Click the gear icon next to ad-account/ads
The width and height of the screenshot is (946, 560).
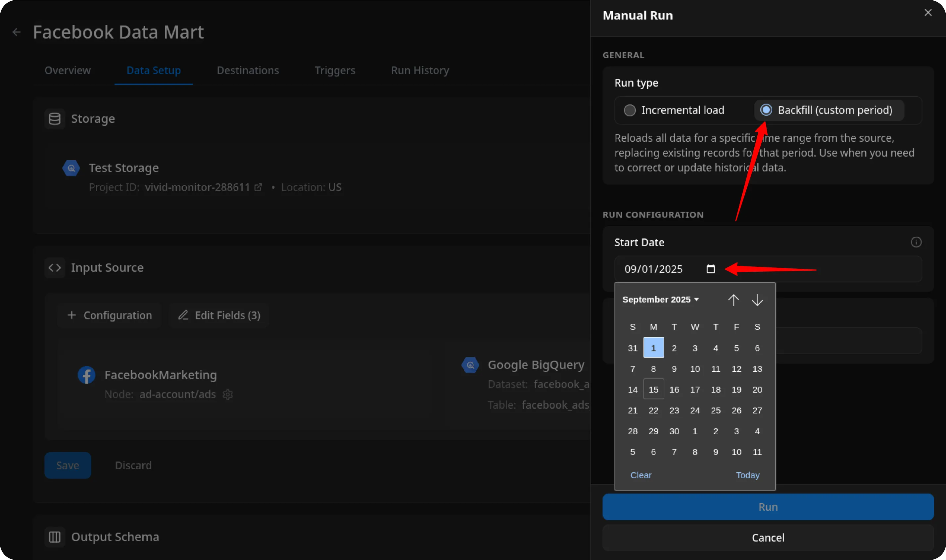(x=227, y=394)
